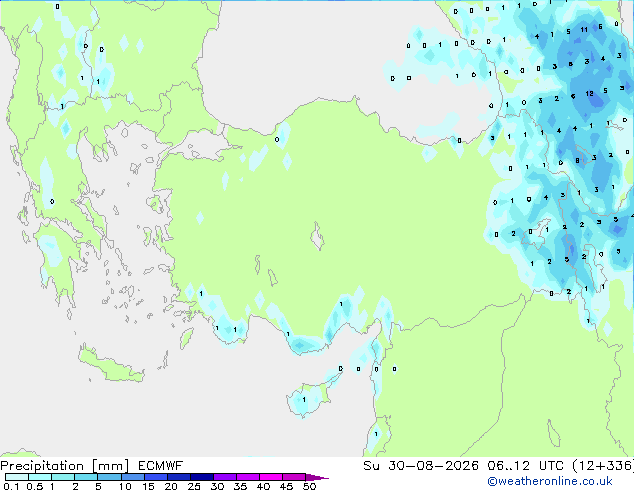Click the 5–10 mm legend swatch
The height and width of the screenshot is (490, 634).
click(x=109, y=477)
